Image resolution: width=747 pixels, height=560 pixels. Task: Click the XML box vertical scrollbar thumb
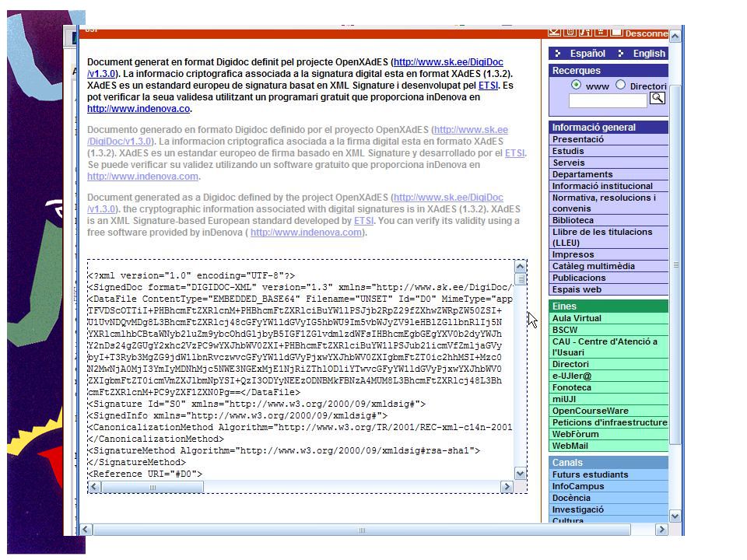(521, 278)
